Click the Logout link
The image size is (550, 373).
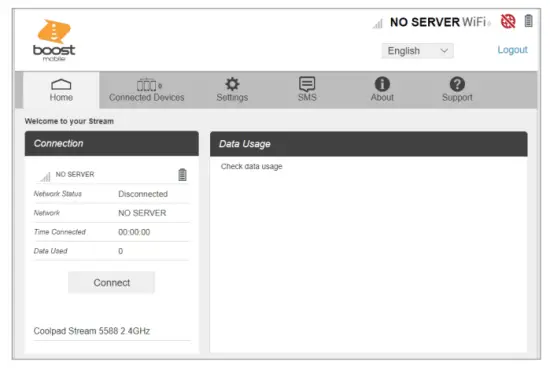[512, 50]
